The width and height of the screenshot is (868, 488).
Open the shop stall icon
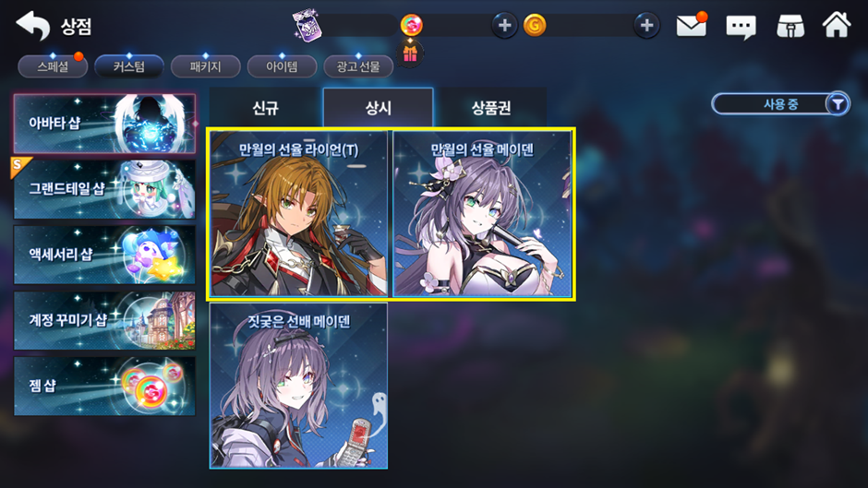pos(790,26)
